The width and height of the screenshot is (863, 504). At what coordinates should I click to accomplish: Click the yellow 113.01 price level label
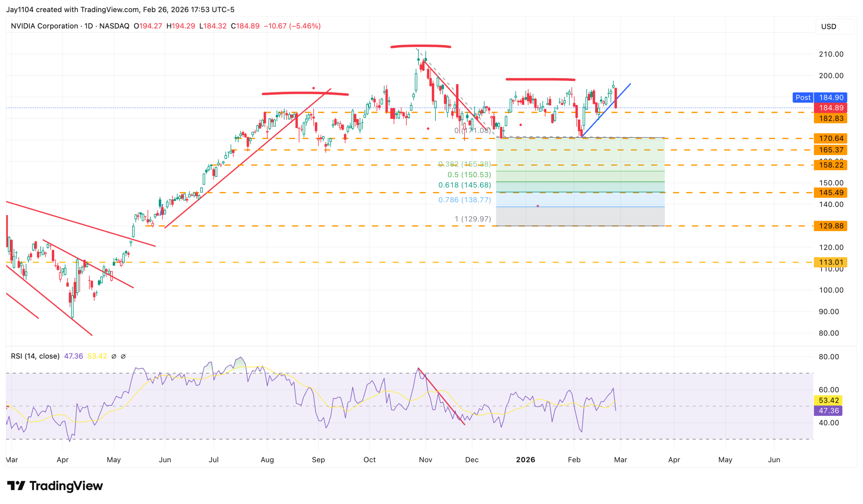(x=830, y=262)
